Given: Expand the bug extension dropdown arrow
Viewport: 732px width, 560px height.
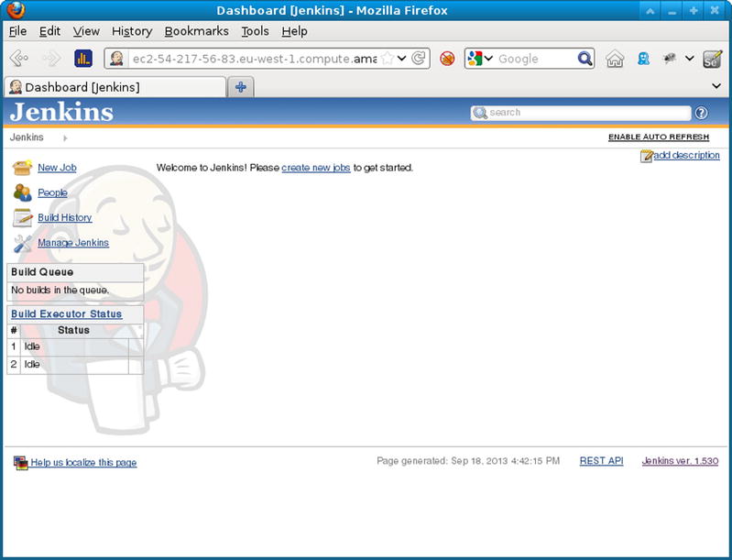Looking at the screenshot, I should point(689,59).
